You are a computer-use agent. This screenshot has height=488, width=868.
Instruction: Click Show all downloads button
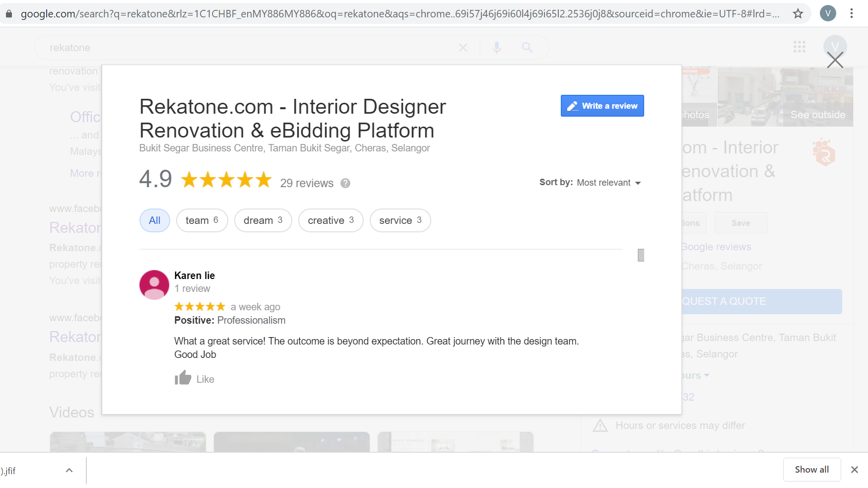point(812,470)
